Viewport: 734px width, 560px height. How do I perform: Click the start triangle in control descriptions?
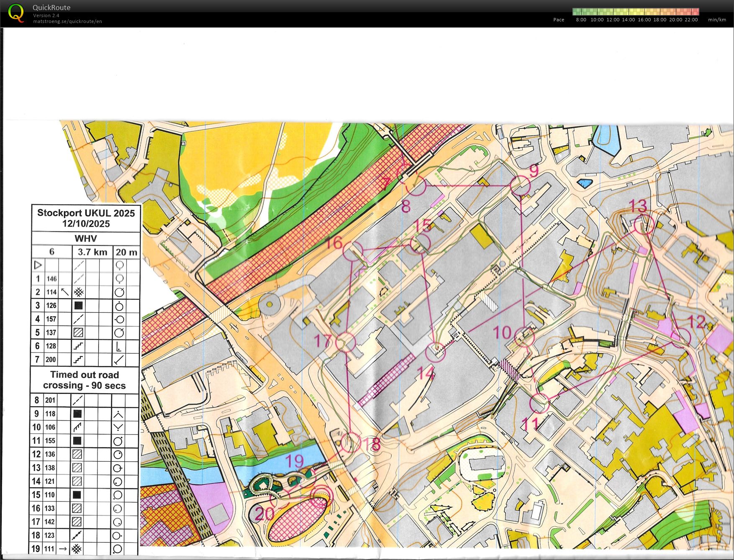point(38,265)
